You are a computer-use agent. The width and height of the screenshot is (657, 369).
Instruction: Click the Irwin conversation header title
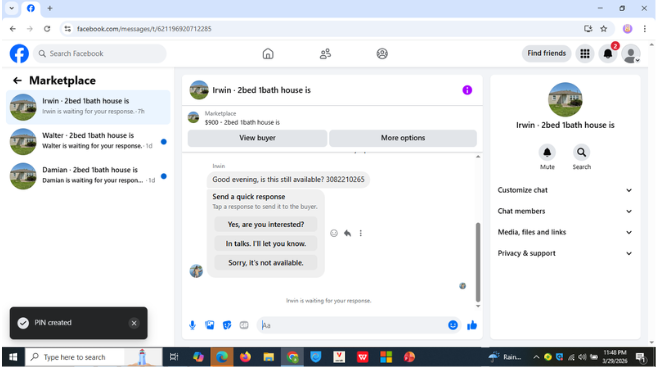pos(261,90)
